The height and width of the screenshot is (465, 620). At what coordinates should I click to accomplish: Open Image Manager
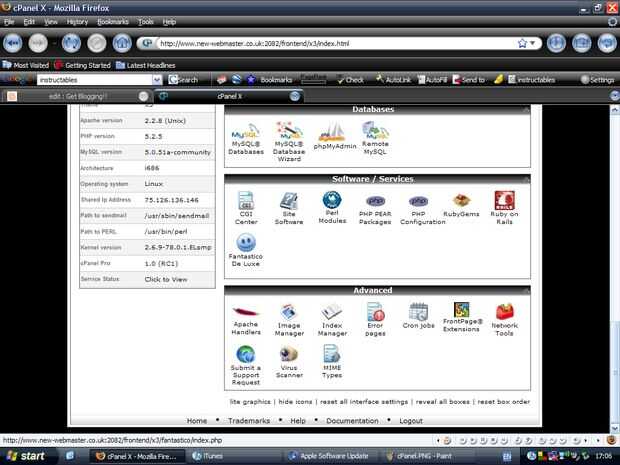289,320
